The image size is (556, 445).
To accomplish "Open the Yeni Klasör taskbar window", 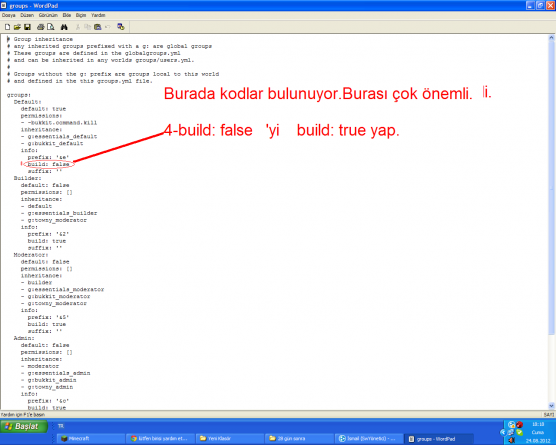I will 229,439.
